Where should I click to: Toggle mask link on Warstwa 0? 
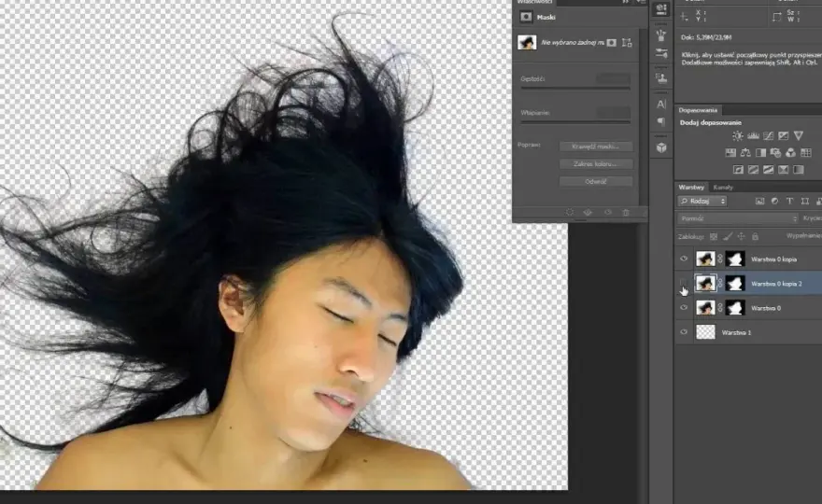click(720, 308)
